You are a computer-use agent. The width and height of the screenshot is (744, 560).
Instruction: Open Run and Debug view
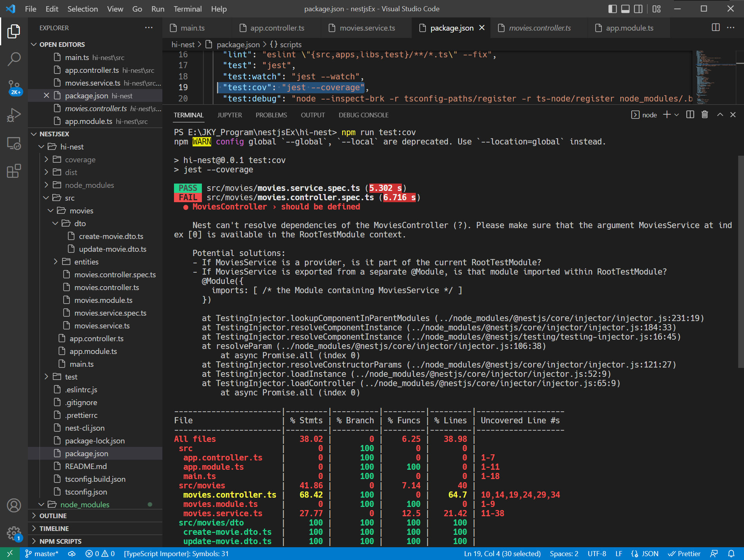14,115
